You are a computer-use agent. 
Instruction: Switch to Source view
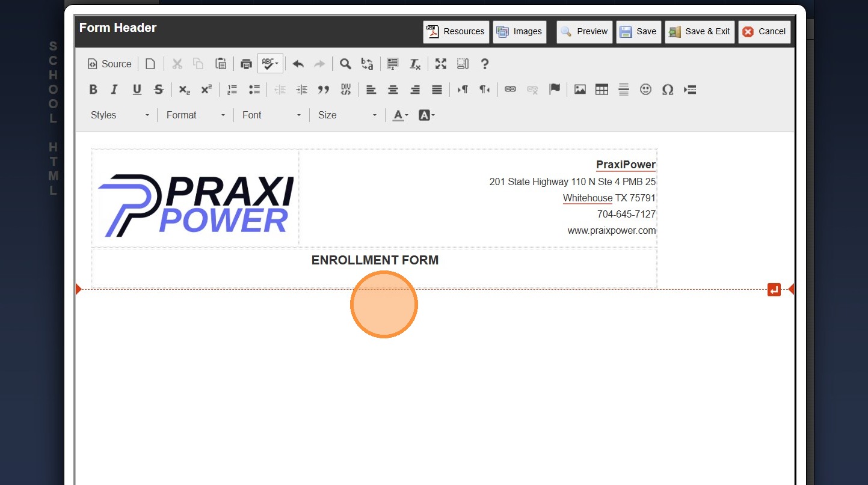coord(109,64)
